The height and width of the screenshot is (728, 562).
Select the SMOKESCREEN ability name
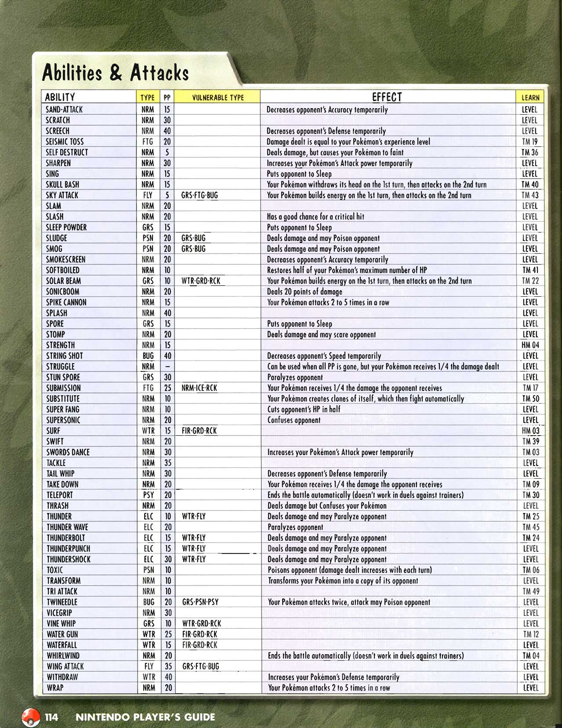click(66, 259)
